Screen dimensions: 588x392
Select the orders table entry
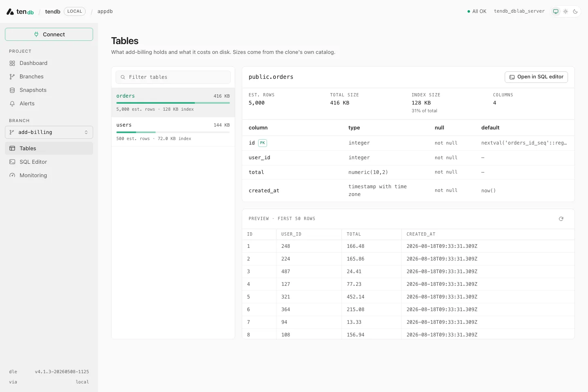(x=173, y=102)
